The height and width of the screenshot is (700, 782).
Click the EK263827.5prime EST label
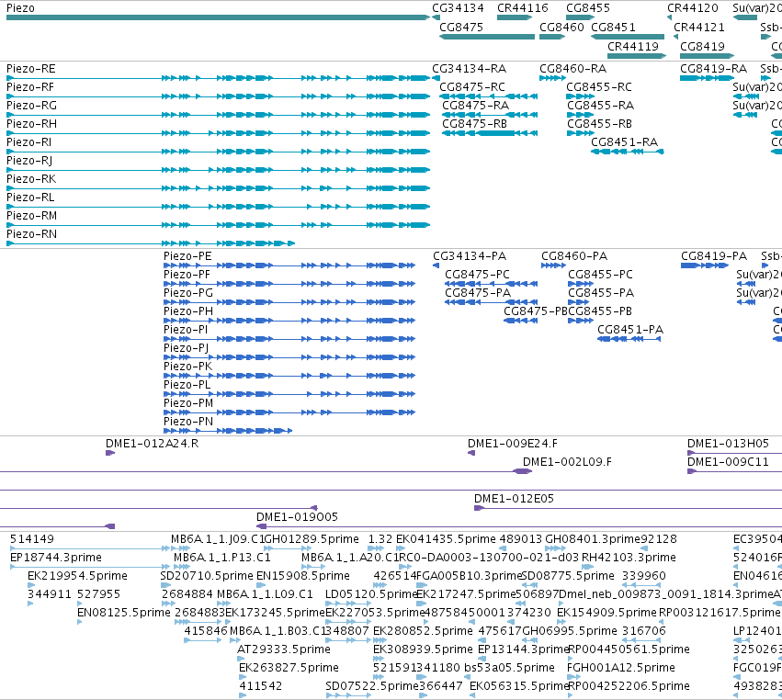pos(289,667)
